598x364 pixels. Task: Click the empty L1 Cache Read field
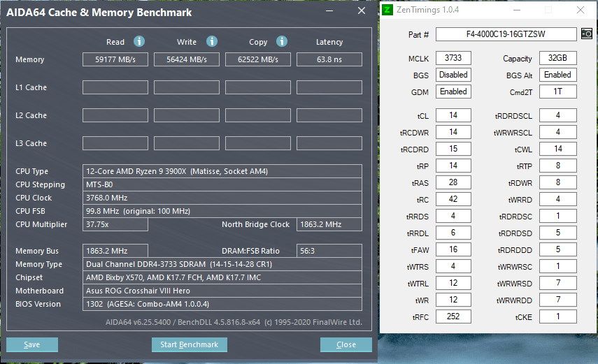pyautogui.click(x=115, y=87)
